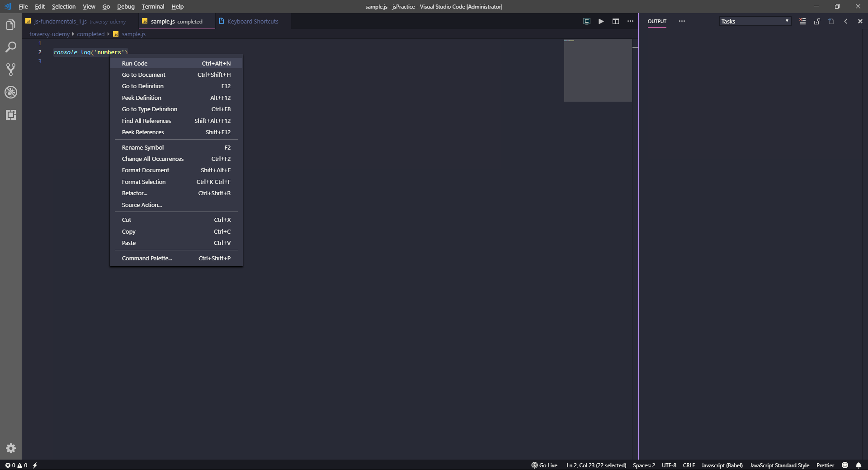Click the open preview icon in editor toolbar
Screen dimensions: 868x470
coord(587,21)
